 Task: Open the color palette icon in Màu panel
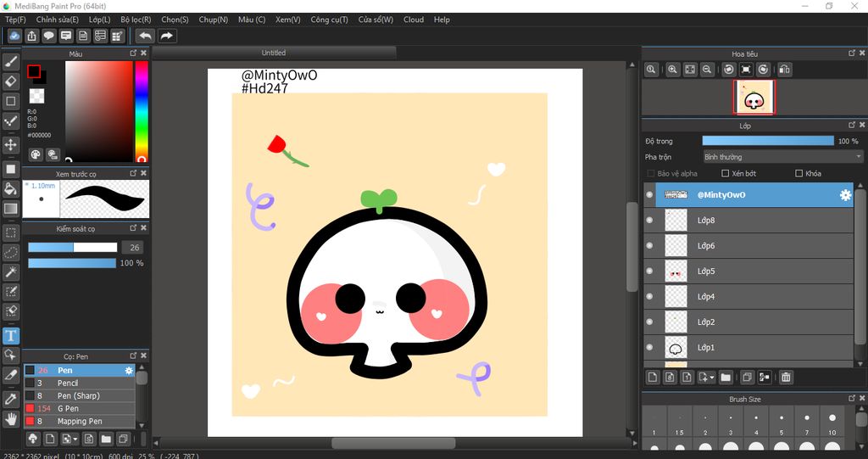pos(35,154)
